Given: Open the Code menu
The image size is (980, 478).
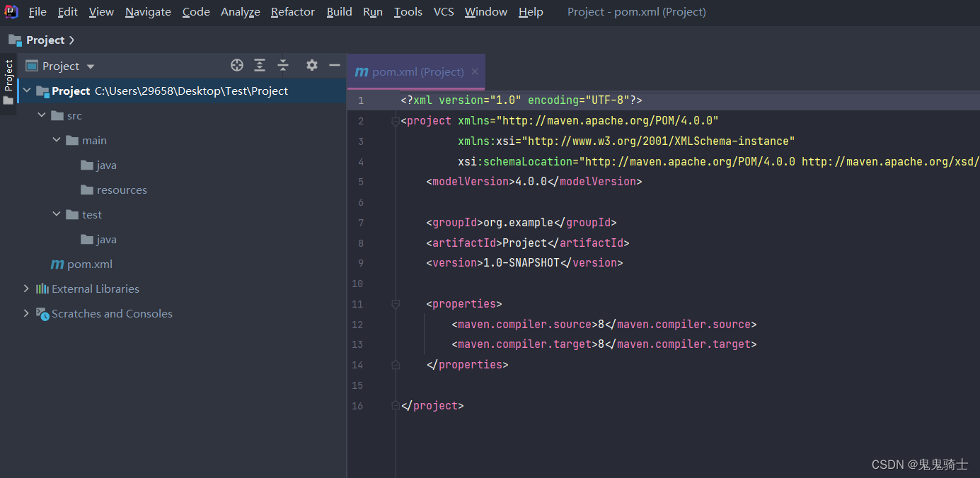Looking at the screenshot, I should pos(196,12).
